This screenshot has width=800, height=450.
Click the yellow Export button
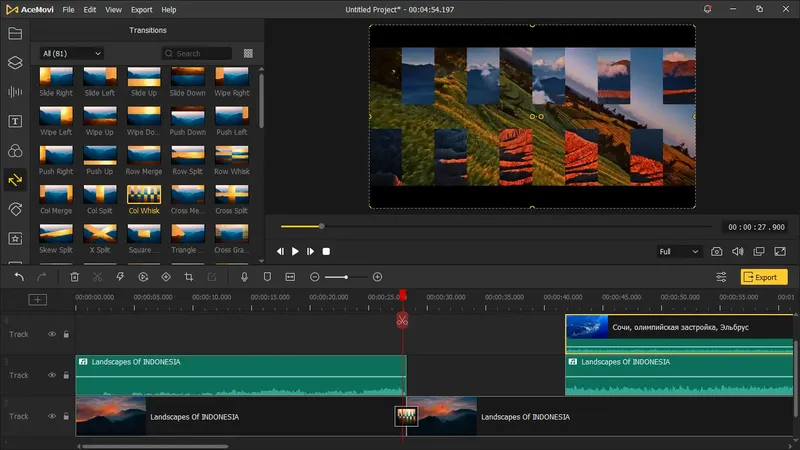pyautogui.click(x=763, y=277)
